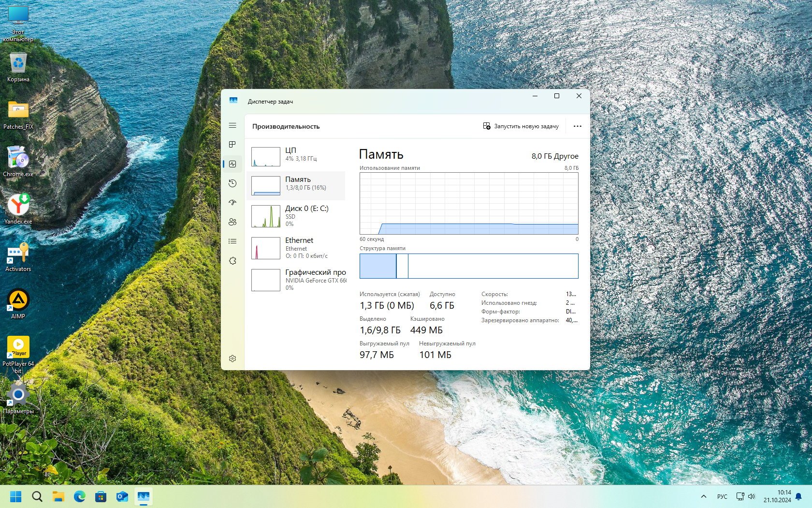This screenshot has height=508, width=812.
Task: Open the three-dots more options menu
Action: tap(577, 126)
